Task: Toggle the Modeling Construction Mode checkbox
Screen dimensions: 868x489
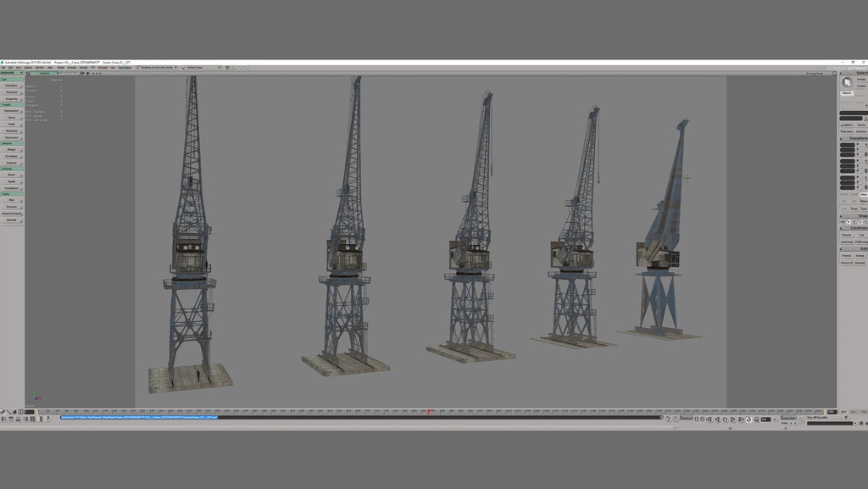Action: (x=138, y=67)
